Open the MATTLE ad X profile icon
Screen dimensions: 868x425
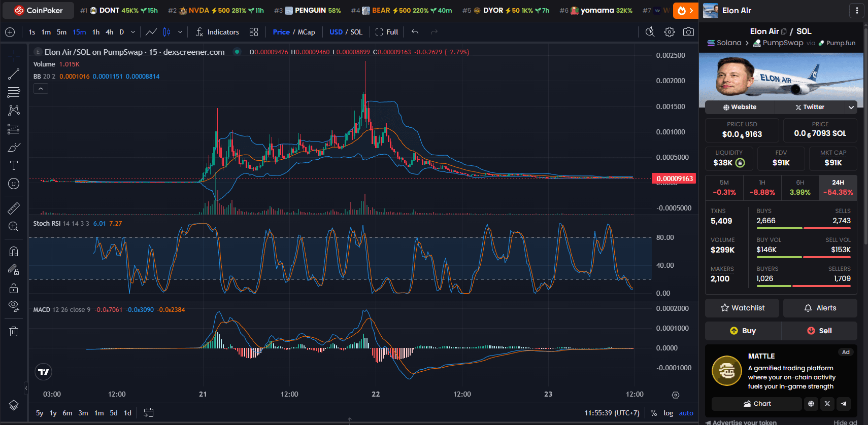[827, 404]
